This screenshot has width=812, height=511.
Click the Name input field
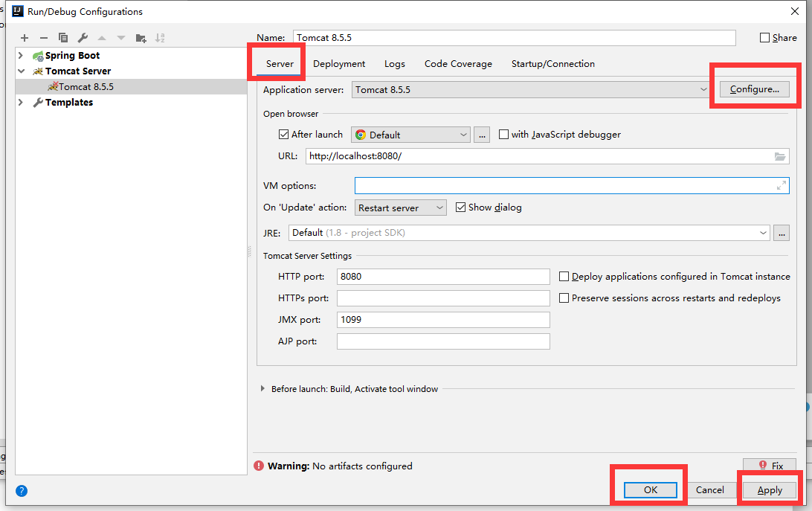[x=515, y=38]
